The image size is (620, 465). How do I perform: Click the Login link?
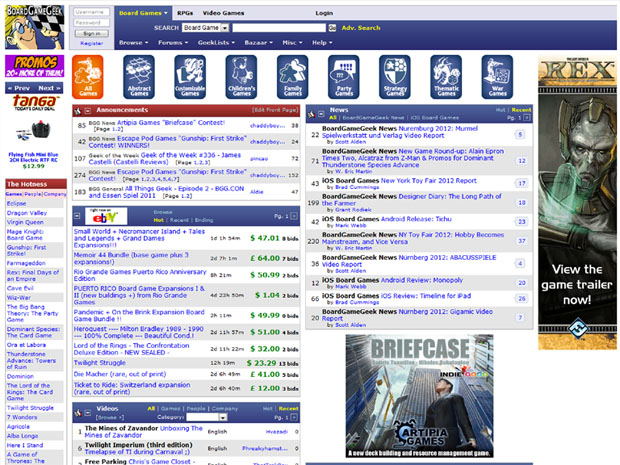324,13
